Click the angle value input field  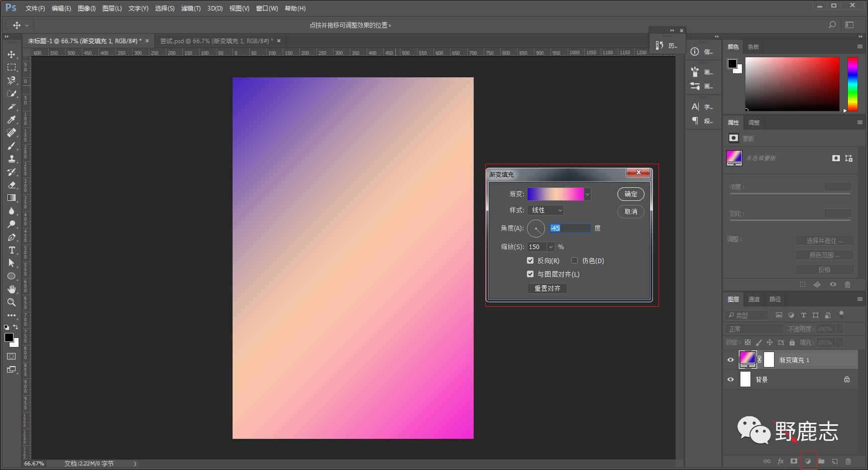[570, 228]
